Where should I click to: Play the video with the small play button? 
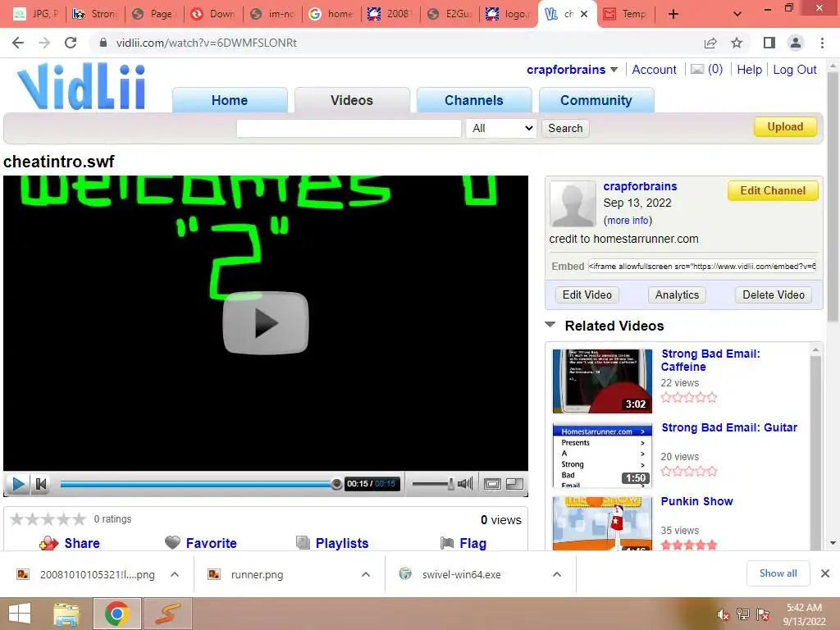(x=18, y=484)
